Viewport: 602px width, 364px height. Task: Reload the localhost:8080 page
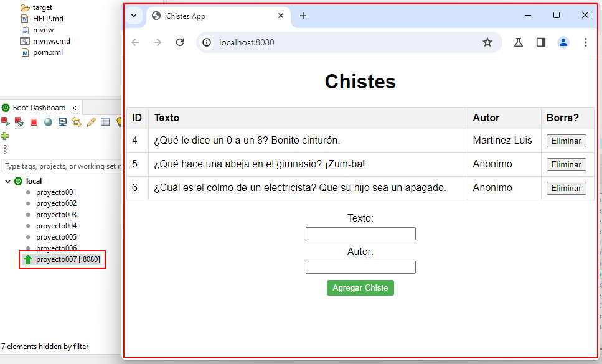tap(180, 42)
